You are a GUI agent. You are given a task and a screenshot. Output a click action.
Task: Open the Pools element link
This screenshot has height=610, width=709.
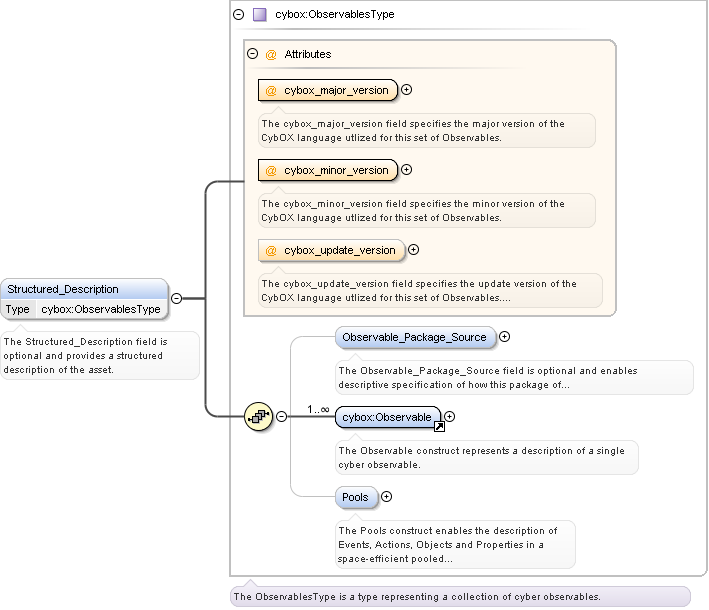[355, 497]
